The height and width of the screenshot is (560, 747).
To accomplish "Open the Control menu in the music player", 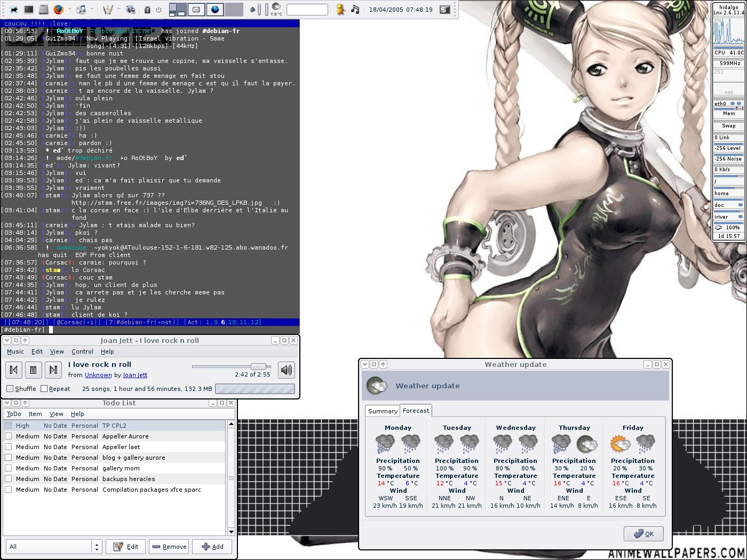I will [x=82, y=351].
